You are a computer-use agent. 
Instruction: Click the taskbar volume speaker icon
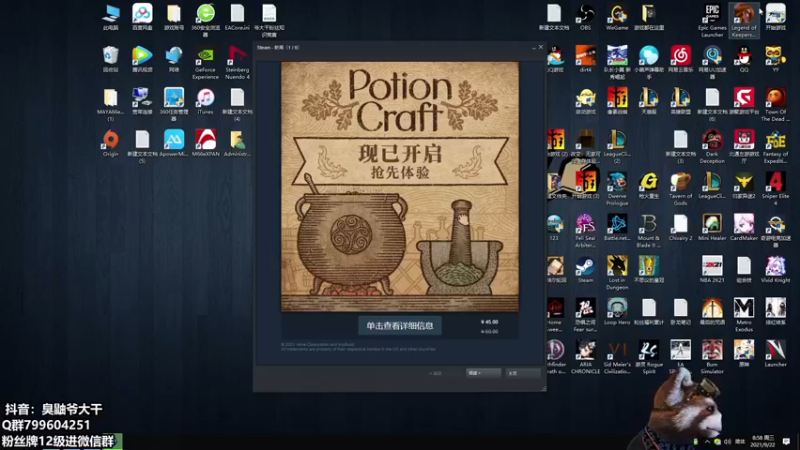[x=728, y=442]
